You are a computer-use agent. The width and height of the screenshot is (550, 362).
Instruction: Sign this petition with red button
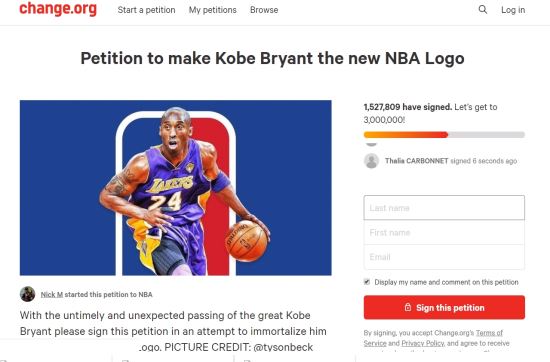pos(444,307)
